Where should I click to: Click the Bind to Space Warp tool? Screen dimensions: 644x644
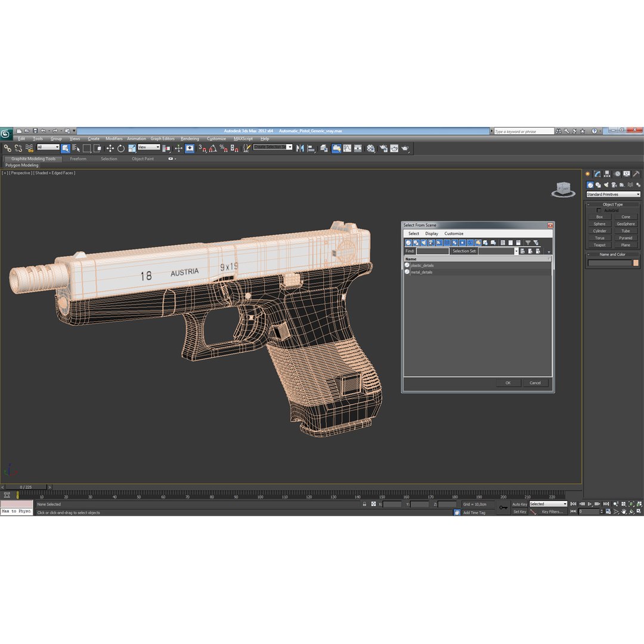[29, 148]
